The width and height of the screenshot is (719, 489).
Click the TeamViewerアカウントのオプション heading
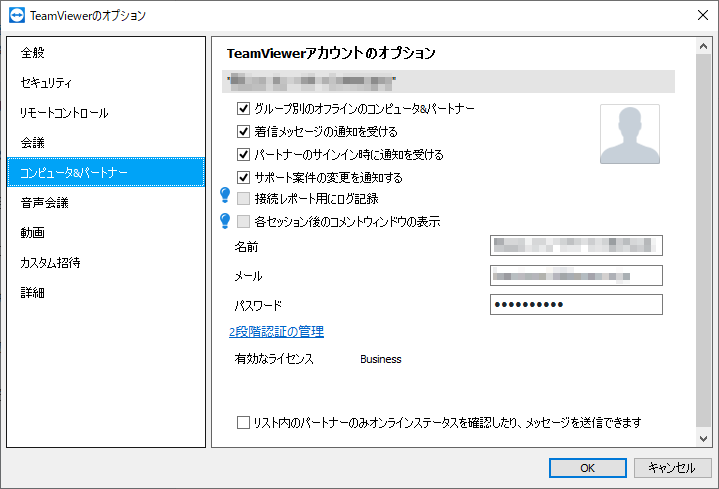coord(331,53)
